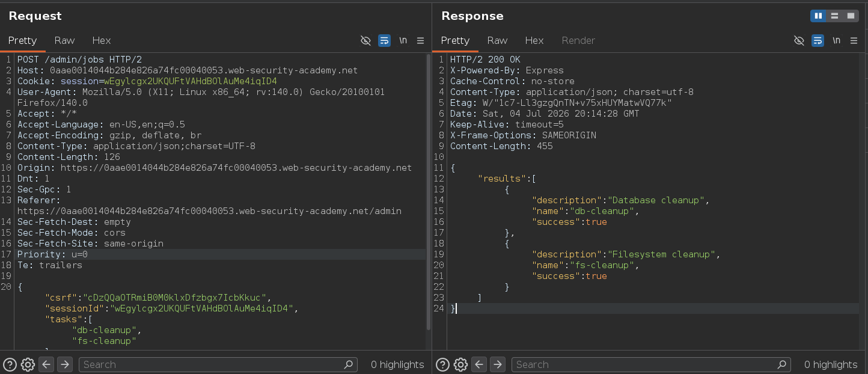Switch Request view to Hex tab
Image resolution: width=868 pixels, height=374 pixels.
point(102,40)
